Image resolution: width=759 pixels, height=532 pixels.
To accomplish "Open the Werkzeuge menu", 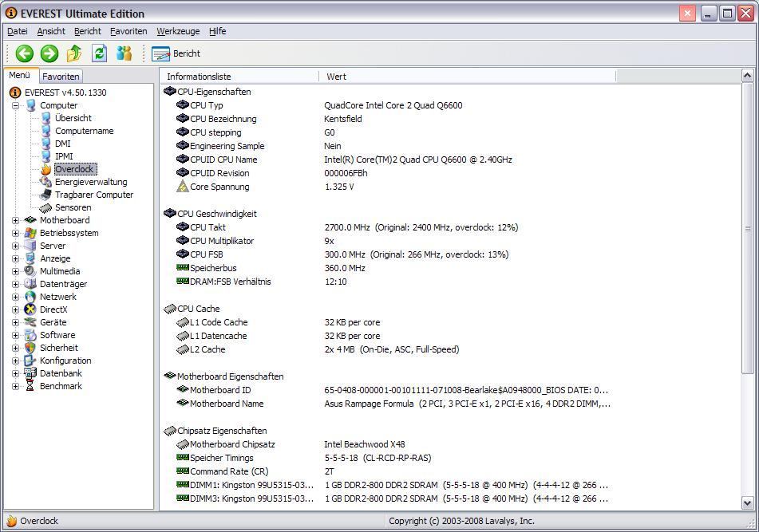I will 178,31.
